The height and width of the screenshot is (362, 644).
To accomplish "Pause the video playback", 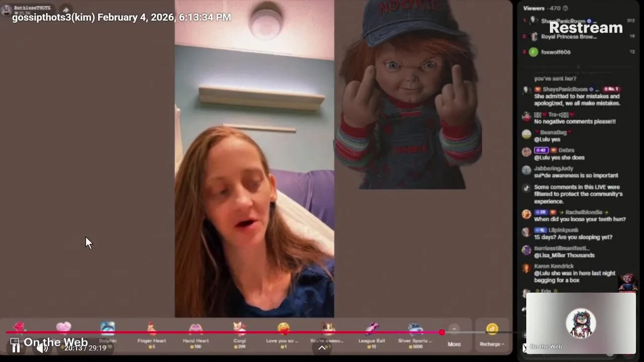I will coord(16,348).
